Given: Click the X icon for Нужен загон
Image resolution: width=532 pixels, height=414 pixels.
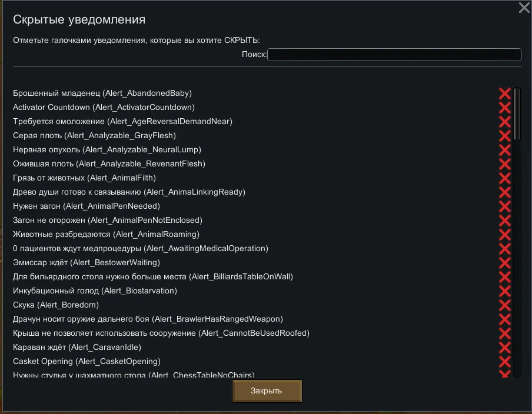Looking at the screenshot, I should [x=505, y=206].
